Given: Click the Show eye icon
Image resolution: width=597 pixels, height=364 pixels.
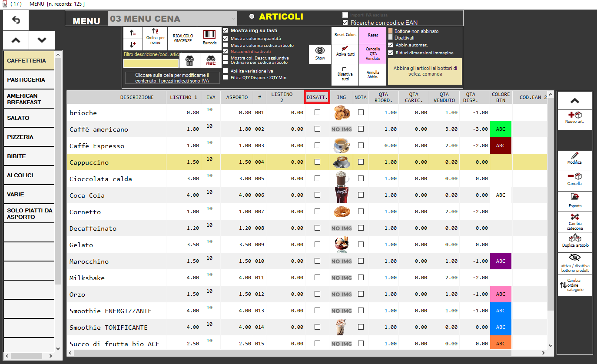Looking at the screenshot, I should tap(320, 50).
